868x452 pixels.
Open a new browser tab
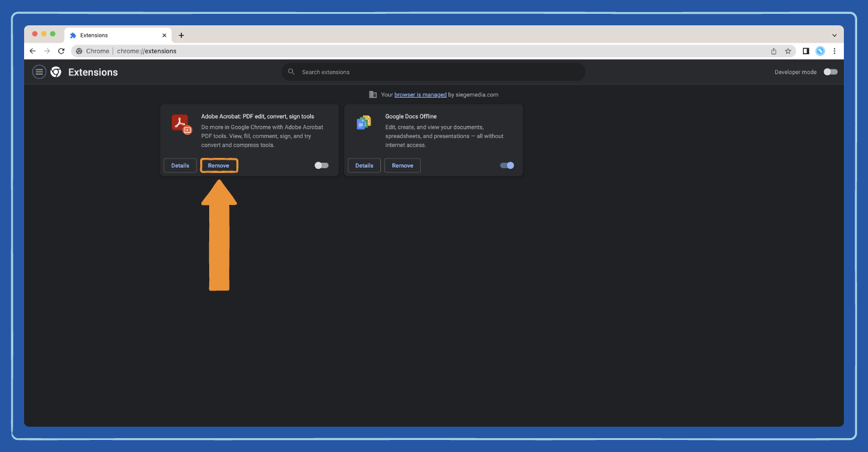point(181,35)
